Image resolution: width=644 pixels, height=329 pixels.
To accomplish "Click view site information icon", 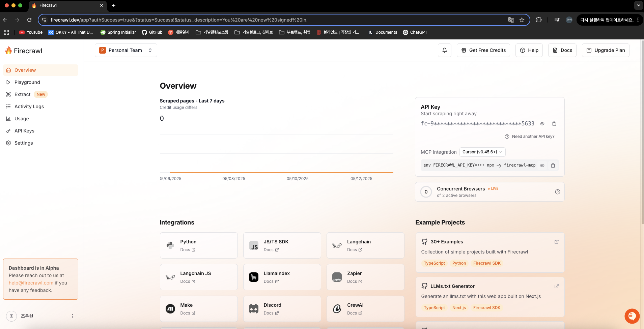I will 44,20.
